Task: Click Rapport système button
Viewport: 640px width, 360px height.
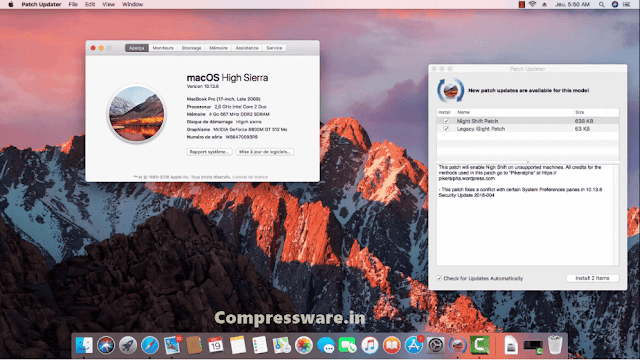Action: [x=209, y=151]
